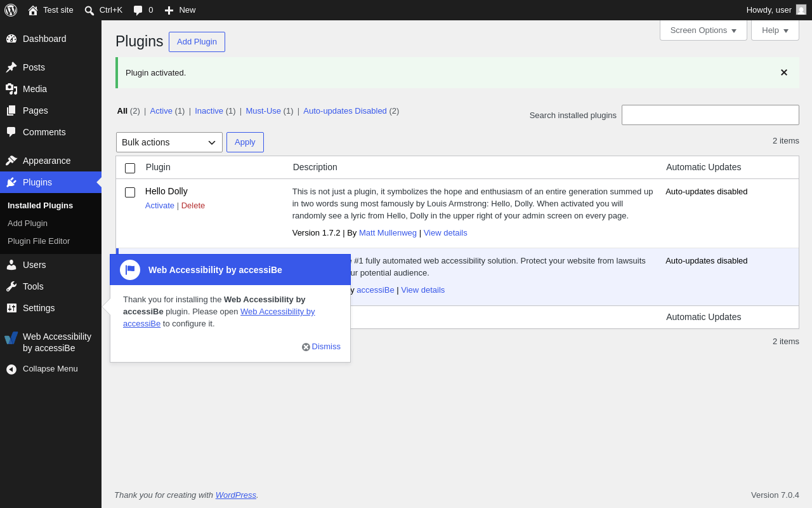Click the Settings sliders icon
Screen dimensions: 812x508
coord(11,308)
